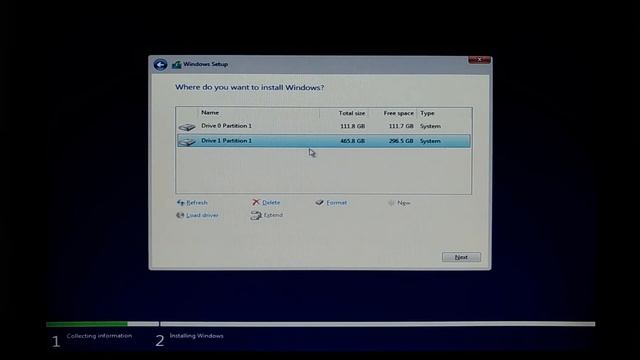Screen dimensions: 640x360
Task: Click the Refresh icon
Action: coord(180,202)
